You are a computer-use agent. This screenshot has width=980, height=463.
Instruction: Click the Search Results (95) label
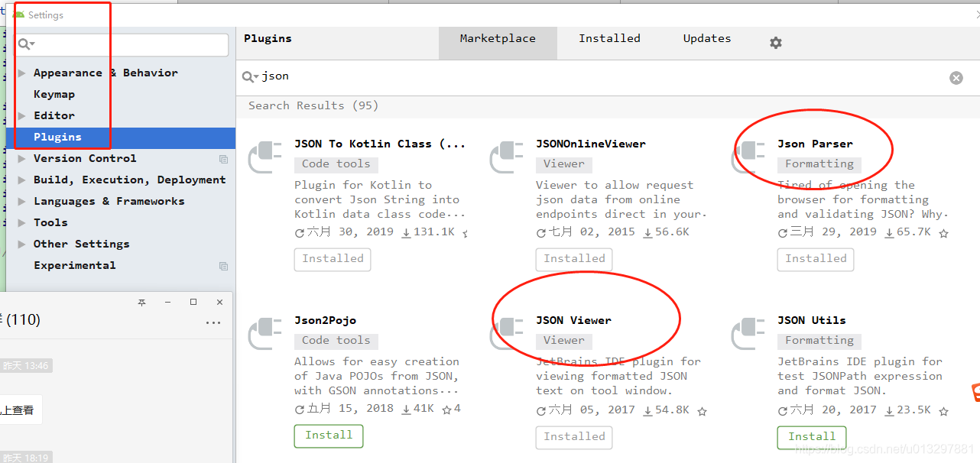tap(313, 105)
